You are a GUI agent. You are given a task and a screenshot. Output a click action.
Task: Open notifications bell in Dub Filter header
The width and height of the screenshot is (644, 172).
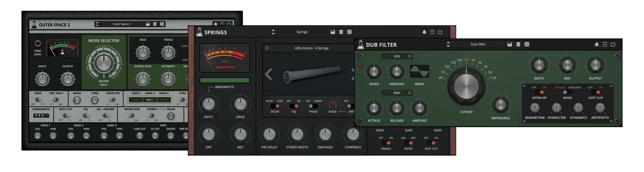pos(597,44)
